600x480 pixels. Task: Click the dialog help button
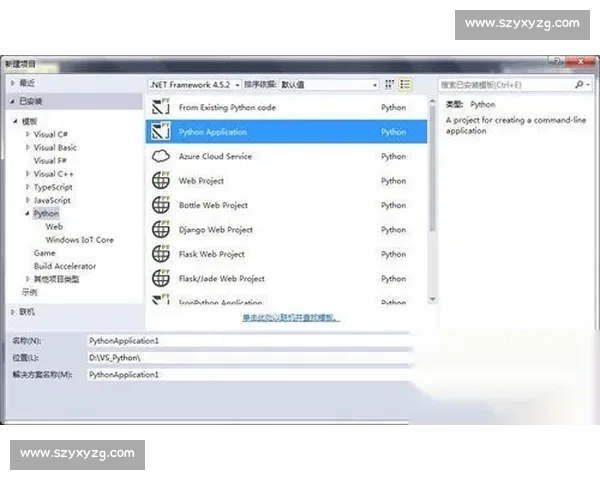pyautogui.click(x=557, y=61)
